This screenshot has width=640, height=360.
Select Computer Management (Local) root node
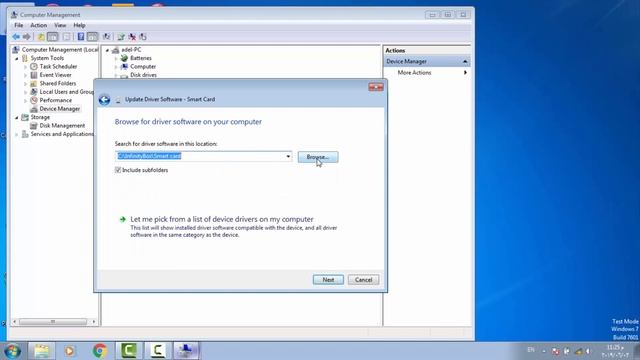click(x=60, y=50)
